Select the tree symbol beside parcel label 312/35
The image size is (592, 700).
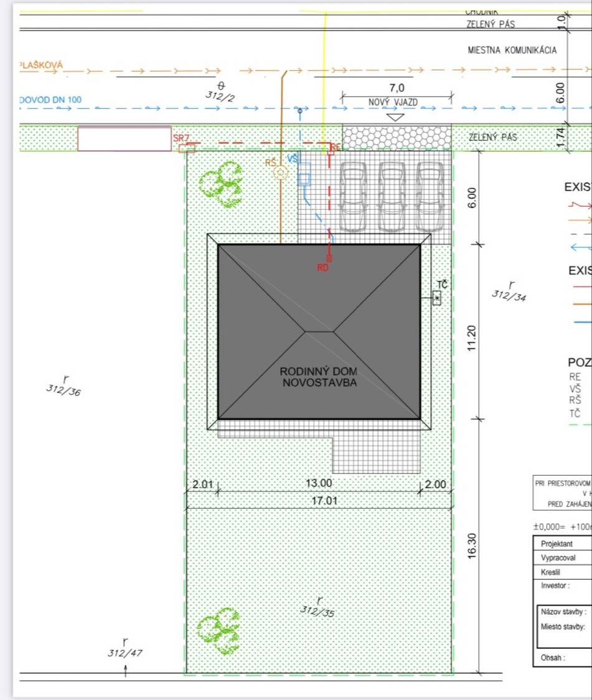pos(219,630)
